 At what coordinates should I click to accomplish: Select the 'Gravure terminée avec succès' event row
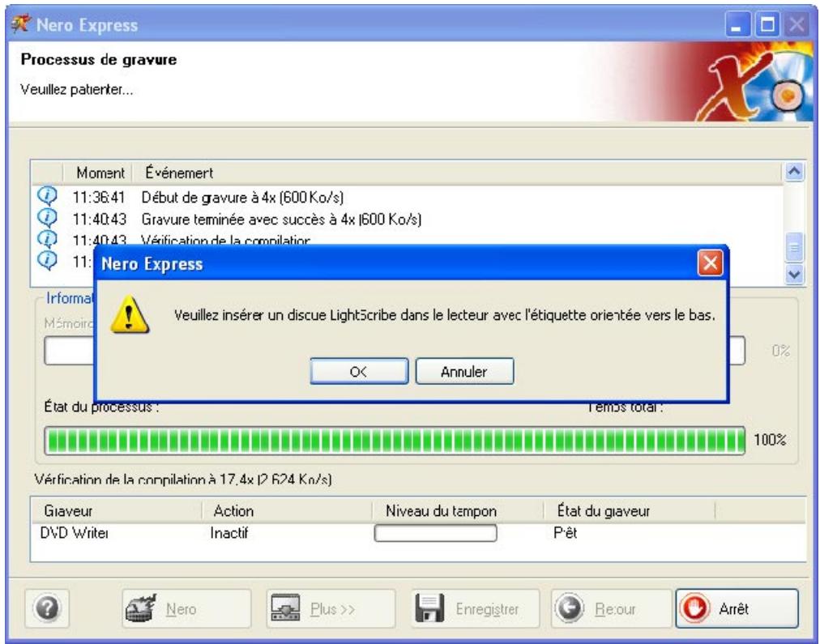pos(408,219)
